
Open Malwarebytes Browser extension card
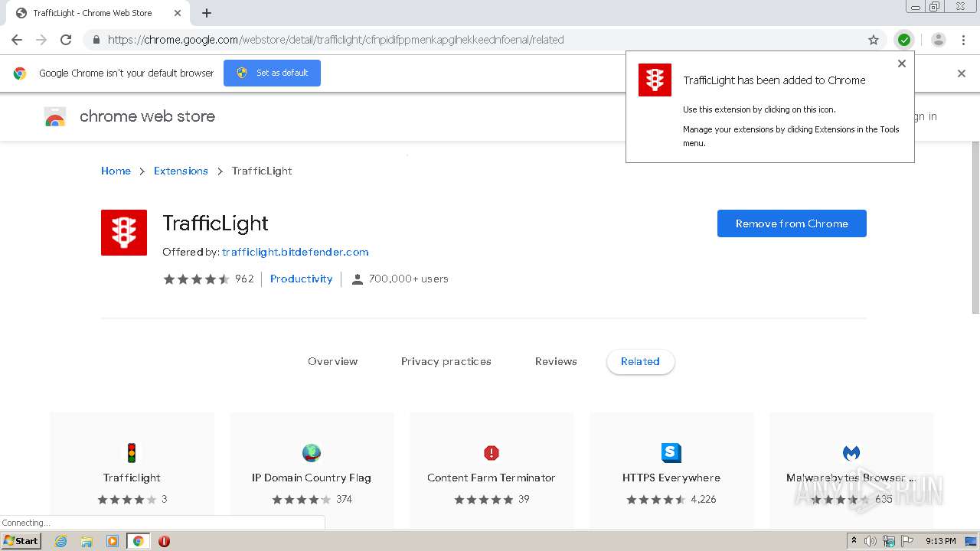click(x=851, y=470)
